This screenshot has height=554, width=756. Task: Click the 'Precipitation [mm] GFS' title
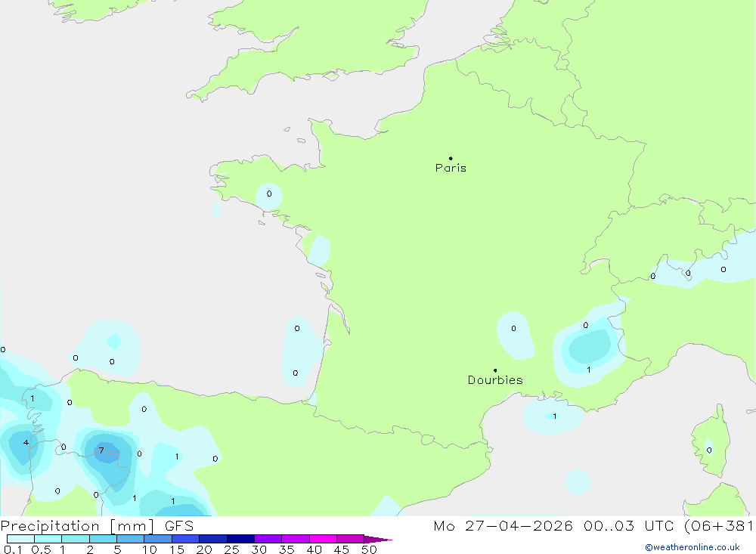pyautogui.click(x=97, y=525)
